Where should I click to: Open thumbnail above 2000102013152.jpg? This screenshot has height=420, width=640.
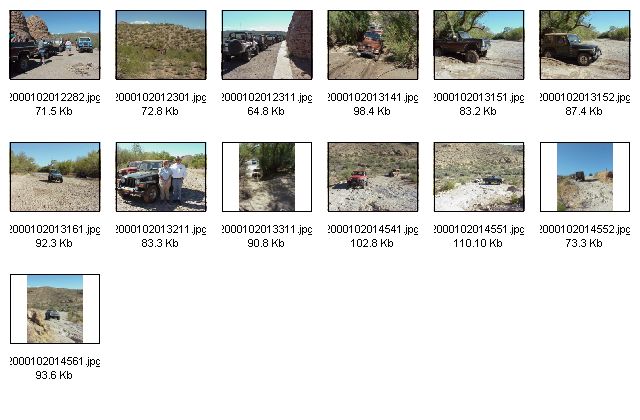tap(584, 45)
